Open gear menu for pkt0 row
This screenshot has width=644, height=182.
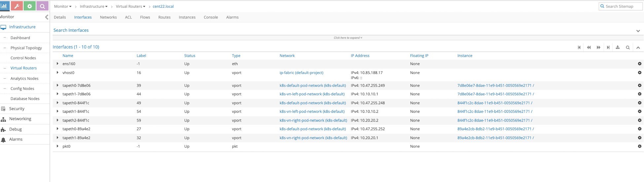pyautogui.click(x=639, y=146)
